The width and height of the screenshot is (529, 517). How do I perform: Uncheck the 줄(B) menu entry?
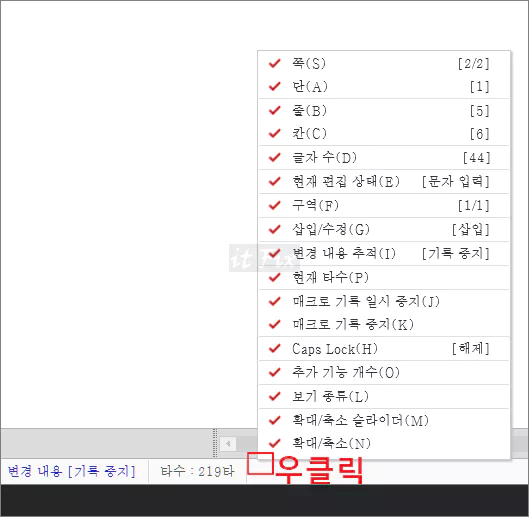pos(384,111)
